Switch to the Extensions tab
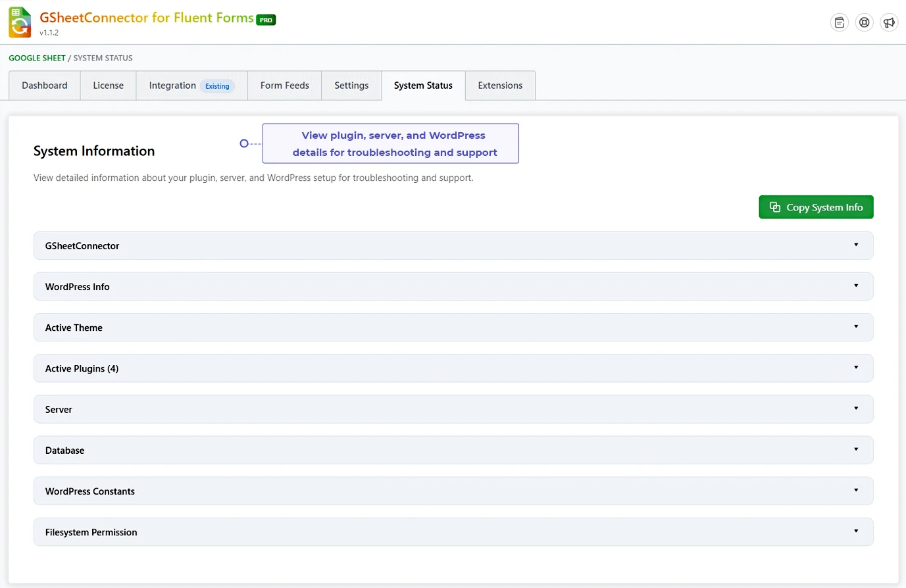The image size is (906, 588). (x=500, y=86)
